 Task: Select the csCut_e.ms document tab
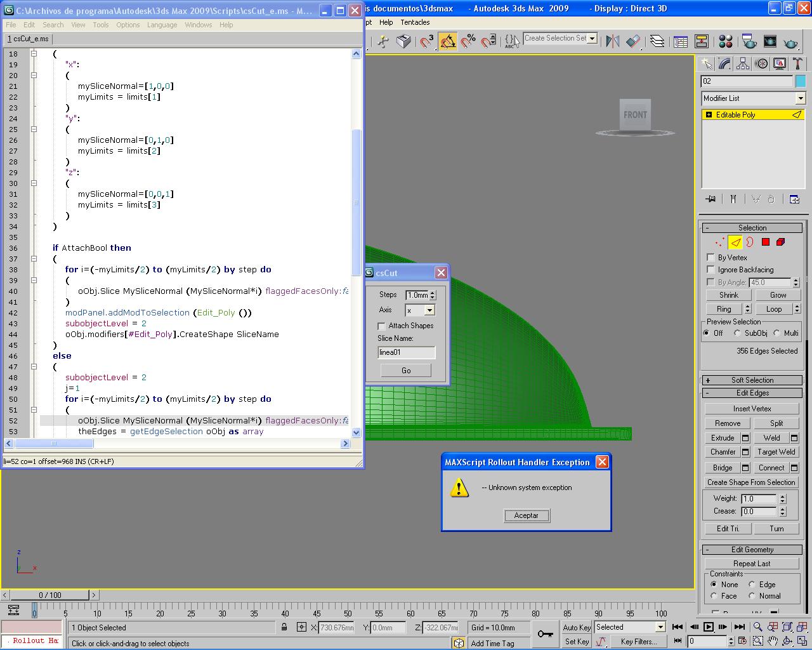tap(28, 39)
